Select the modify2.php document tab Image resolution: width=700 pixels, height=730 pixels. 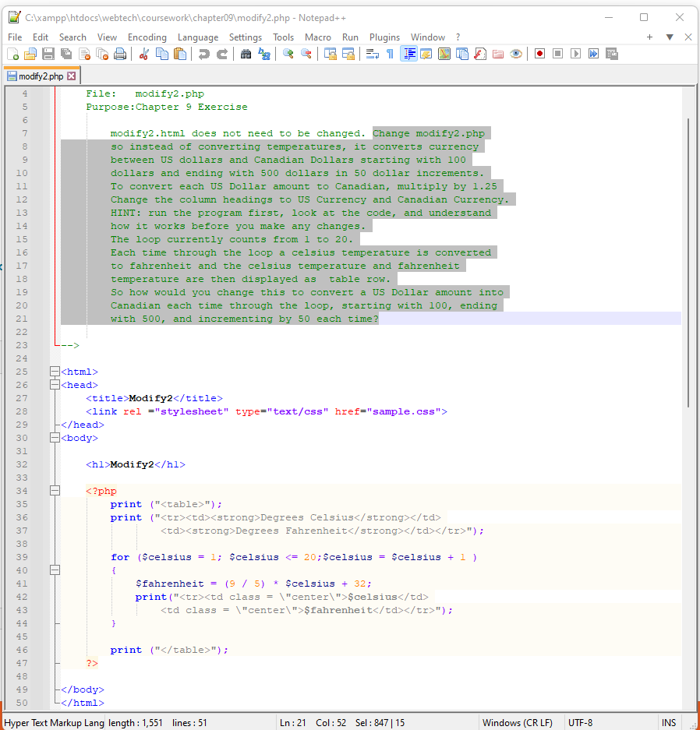[x=41, y=76]
